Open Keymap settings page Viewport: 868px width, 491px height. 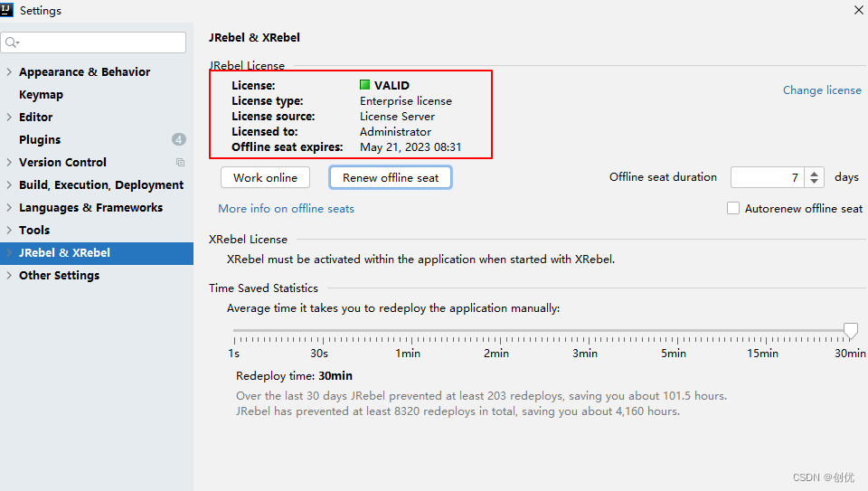tap(41, 95)
